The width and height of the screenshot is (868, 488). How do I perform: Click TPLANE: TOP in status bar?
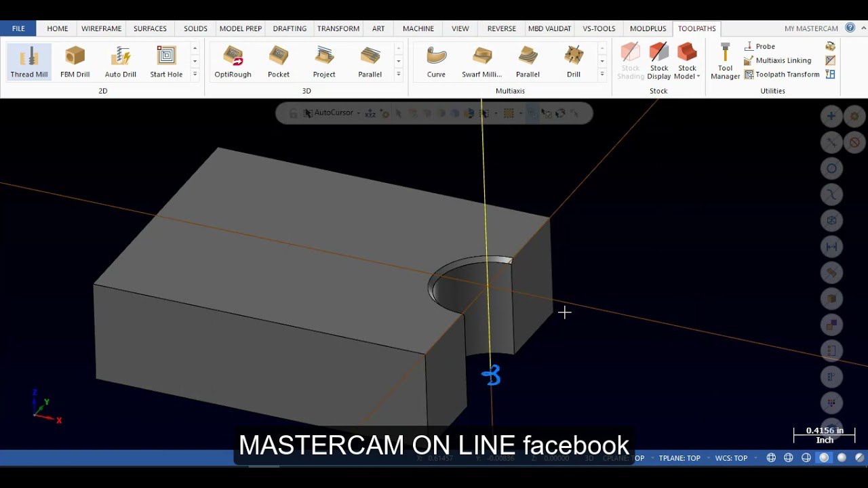(679, 458)
